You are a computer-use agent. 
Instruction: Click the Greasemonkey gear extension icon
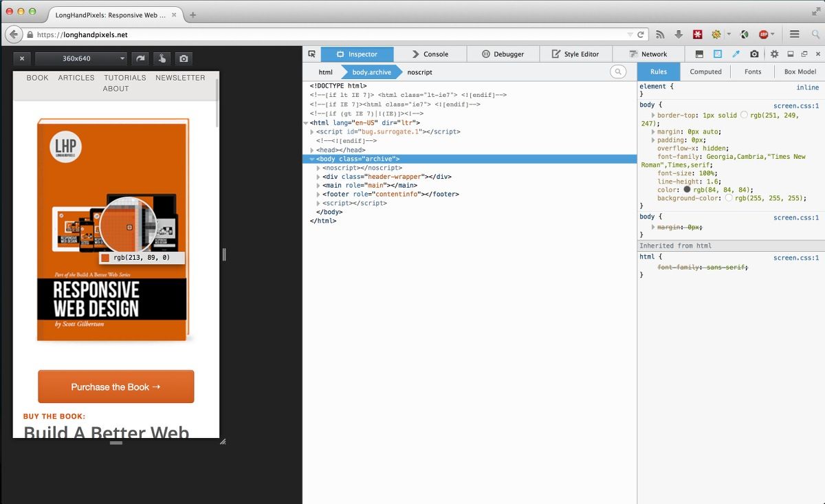pos(716,34)
